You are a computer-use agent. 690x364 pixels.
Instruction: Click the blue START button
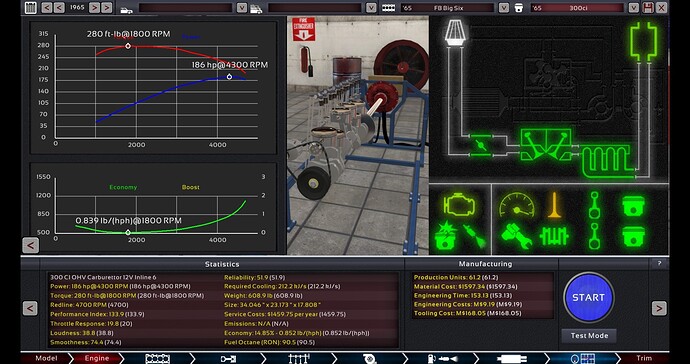589,298
